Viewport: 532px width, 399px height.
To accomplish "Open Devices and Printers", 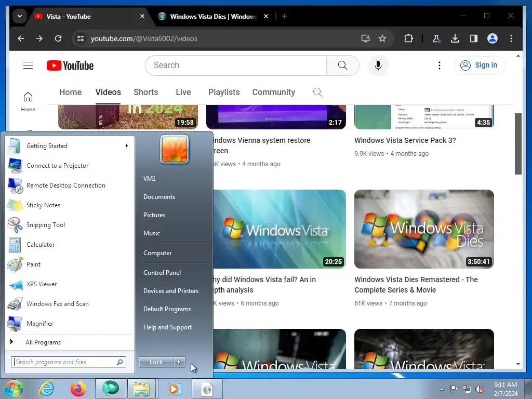I will point(170,291).
